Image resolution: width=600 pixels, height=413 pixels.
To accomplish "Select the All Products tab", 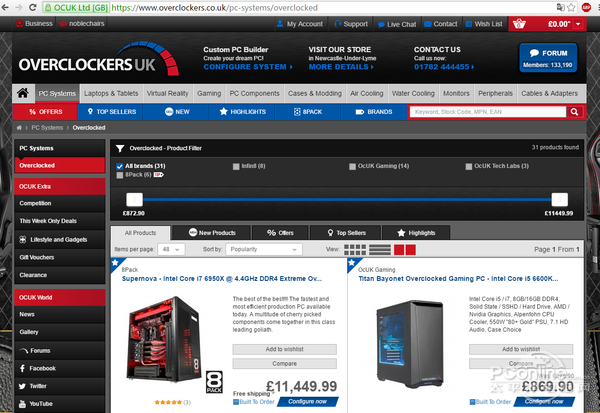I will click(140, 233).
